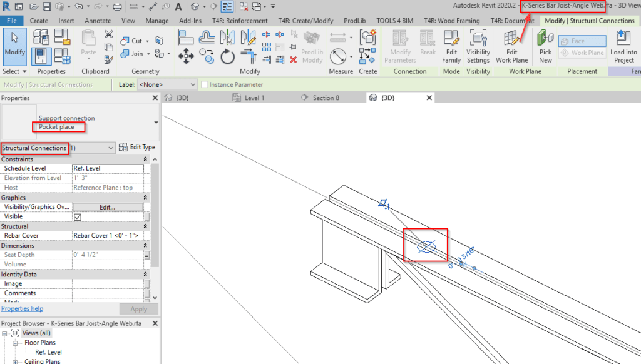Image resolution: width=641 pixels, height=364 pixels.
Task: Switch to the Annotate ribbon tab
Action: click(98, 21)
